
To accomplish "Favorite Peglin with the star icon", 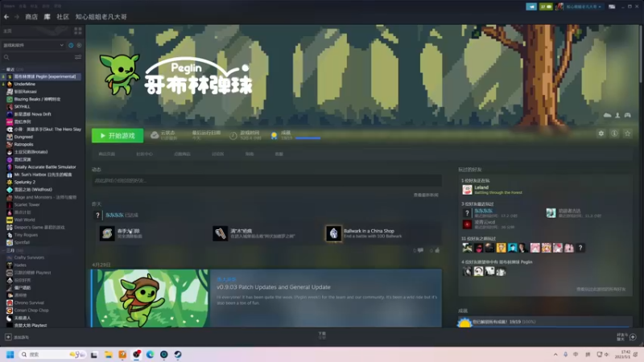I will point(628,134).
